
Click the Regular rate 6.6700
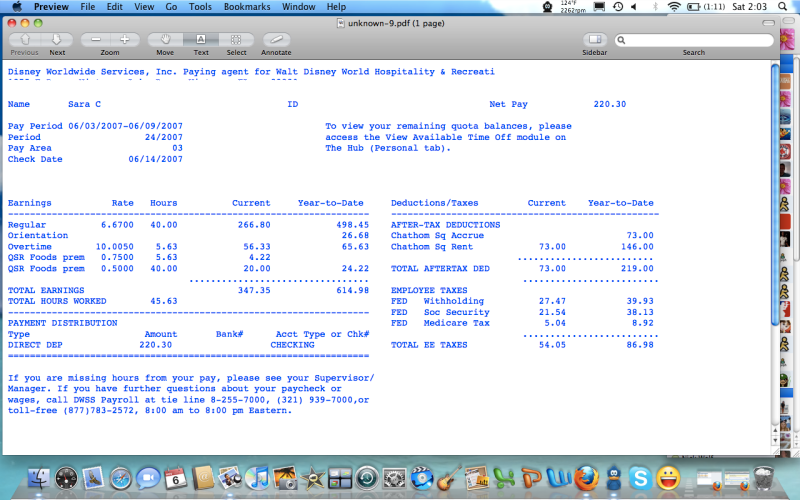117,225
